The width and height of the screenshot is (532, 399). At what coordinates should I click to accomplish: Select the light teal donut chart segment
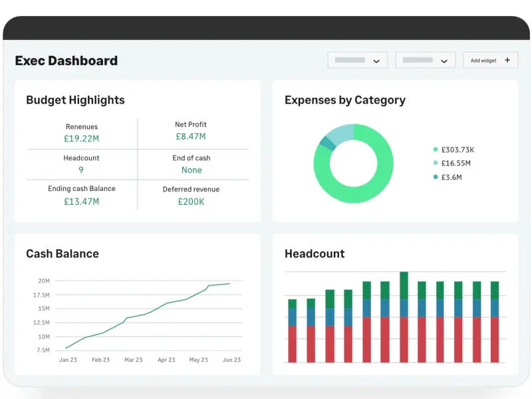click(340, 132)
